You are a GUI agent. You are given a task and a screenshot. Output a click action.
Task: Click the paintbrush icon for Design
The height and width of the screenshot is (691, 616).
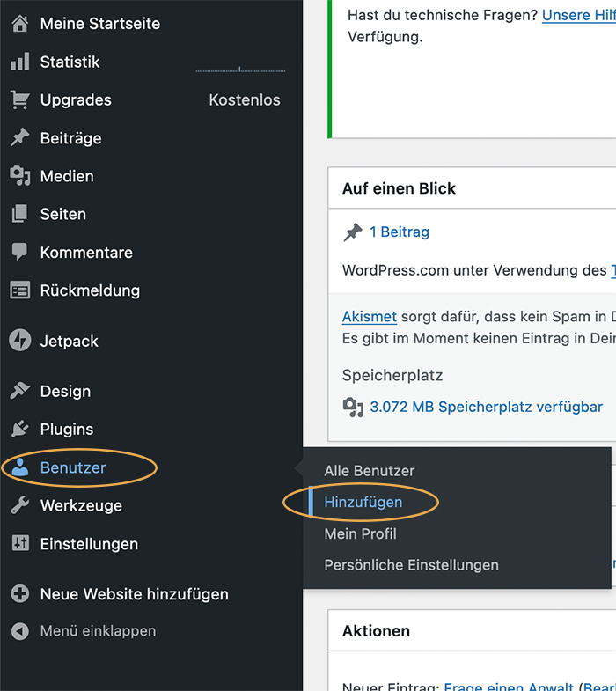(20, 391)
